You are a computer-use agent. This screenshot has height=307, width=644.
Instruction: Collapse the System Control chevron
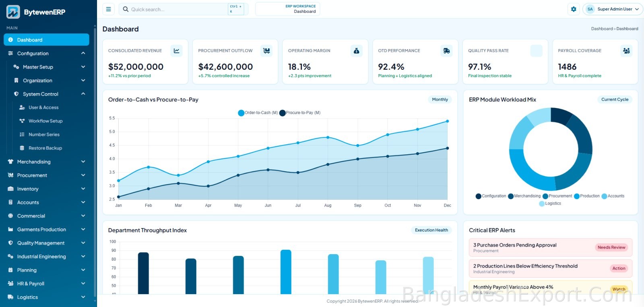point(83,94)
